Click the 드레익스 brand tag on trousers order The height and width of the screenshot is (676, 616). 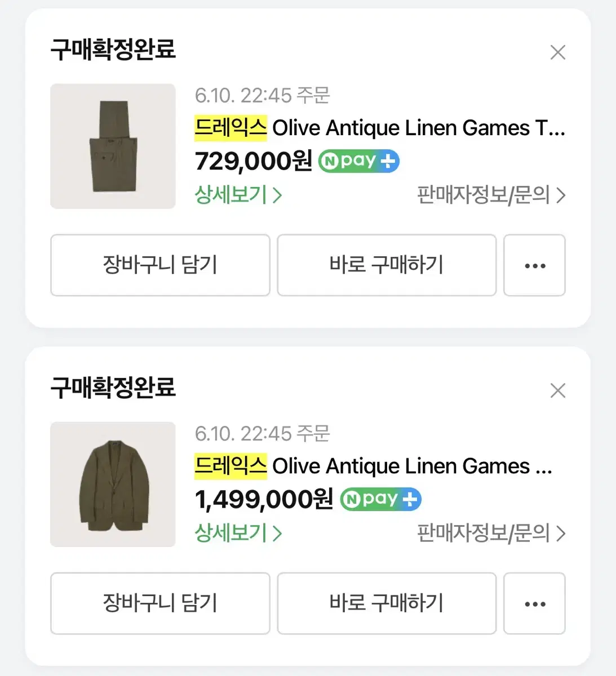pyautogui.click(x=231, y=128)
